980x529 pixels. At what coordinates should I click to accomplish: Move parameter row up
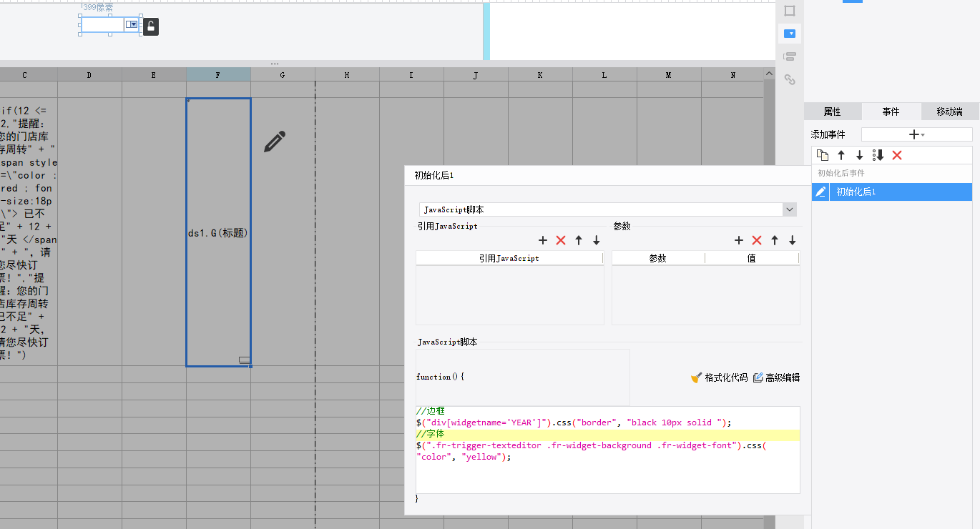(x=775, y=241)
